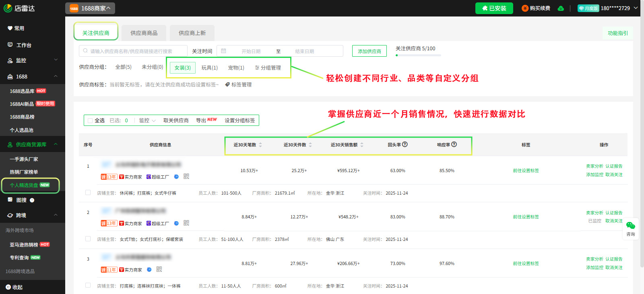
Task: Open the 监控 batch action dropdown
Action: (x=147, y=121)
